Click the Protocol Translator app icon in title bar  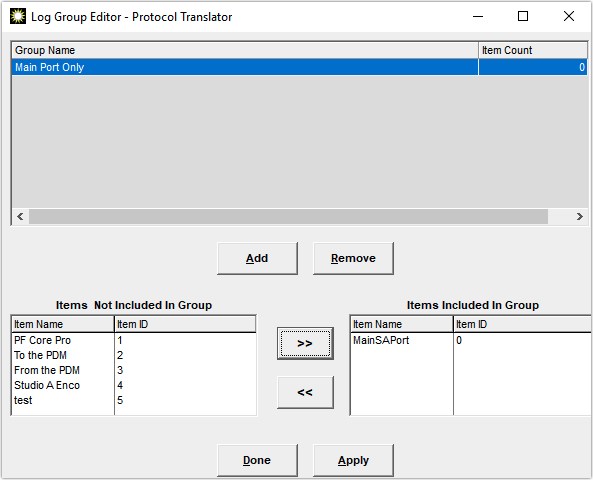click(x=18, y=16)
